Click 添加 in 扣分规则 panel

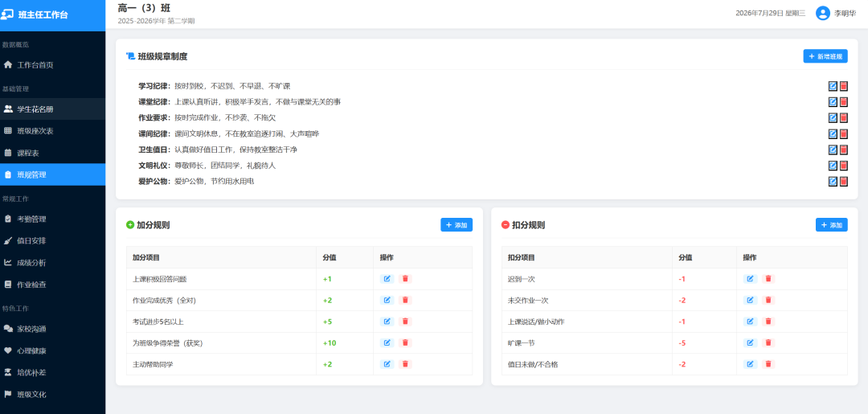click(832, 225)
